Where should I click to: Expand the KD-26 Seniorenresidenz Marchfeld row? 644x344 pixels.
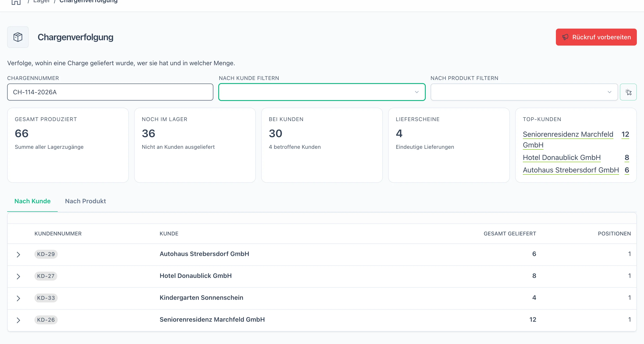pos(18,320)
